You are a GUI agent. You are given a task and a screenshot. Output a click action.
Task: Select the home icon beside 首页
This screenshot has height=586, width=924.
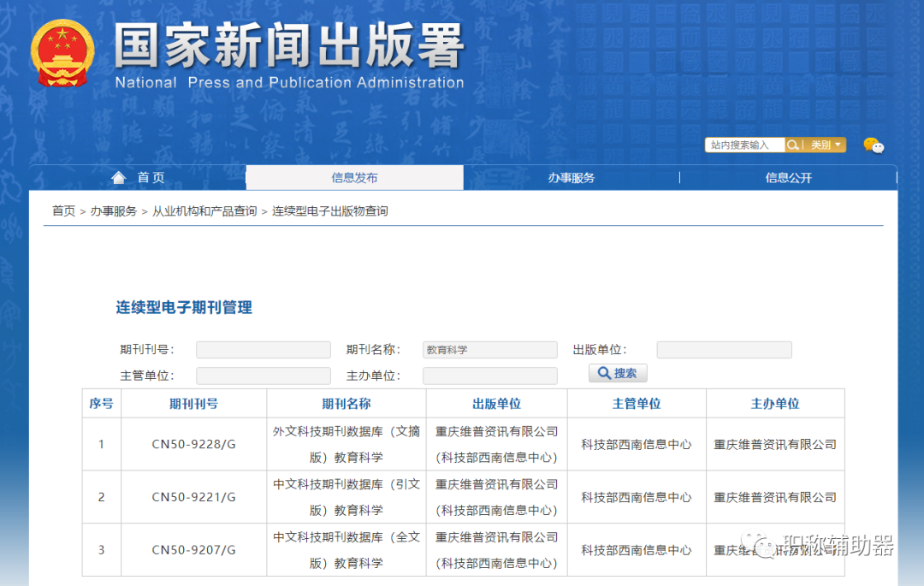(x=119, y=177)
